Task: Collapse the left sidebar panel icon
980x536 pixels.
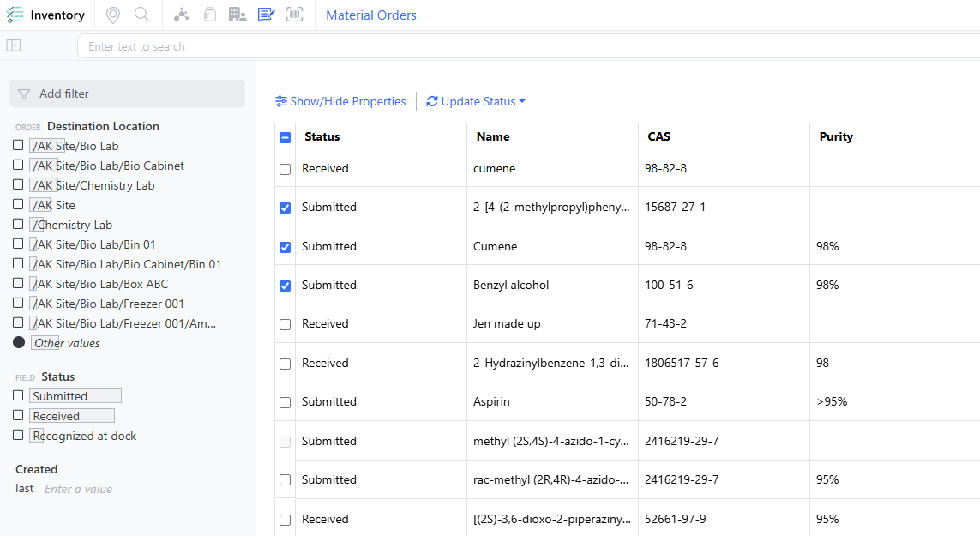Action: point(14,45)
